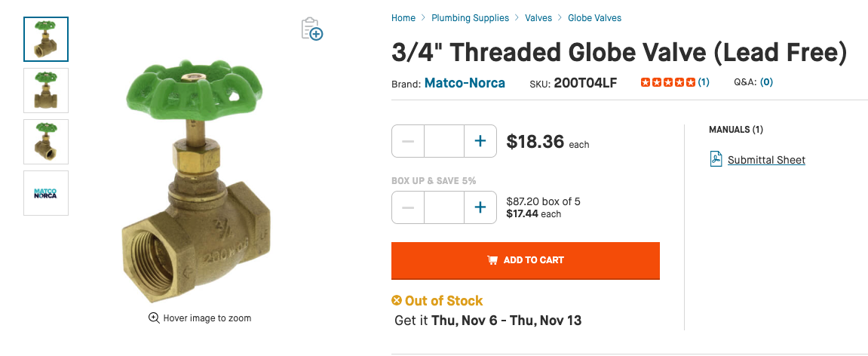Increase single-unit quantity with plus button
The image size is (868, 356).
(480, 141)
